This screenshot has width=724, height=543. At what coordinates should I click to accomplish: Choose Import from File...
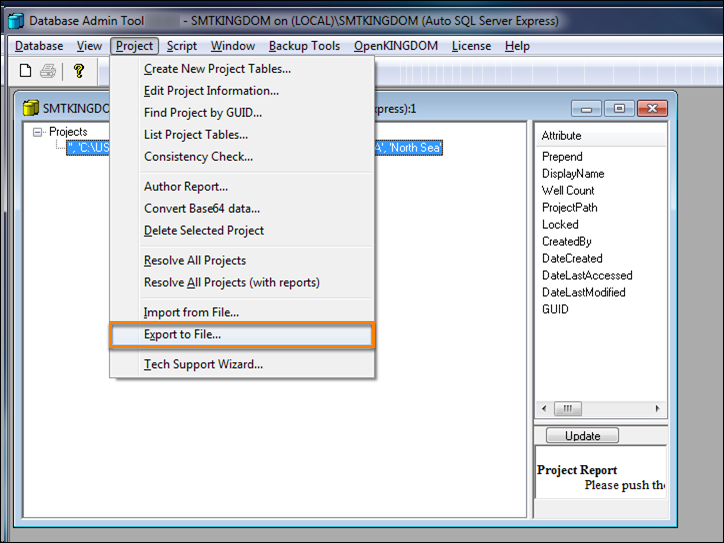242,313
